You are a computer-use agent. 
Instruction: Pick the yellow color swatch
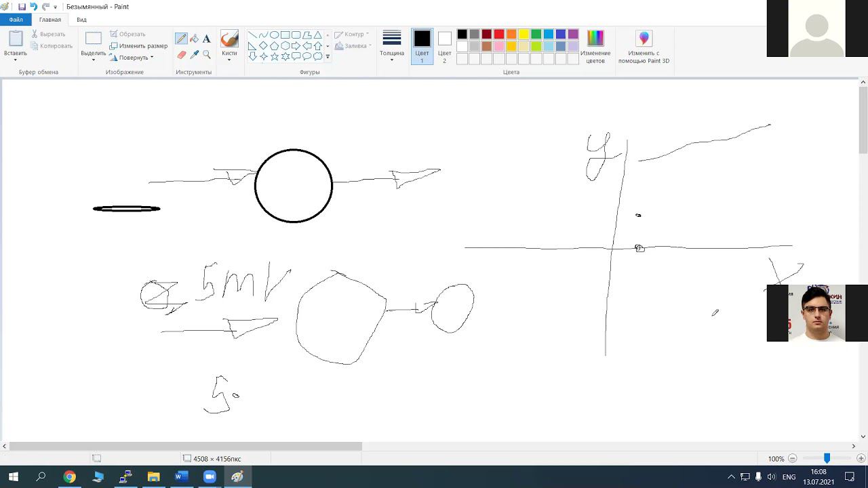(524, 35)
